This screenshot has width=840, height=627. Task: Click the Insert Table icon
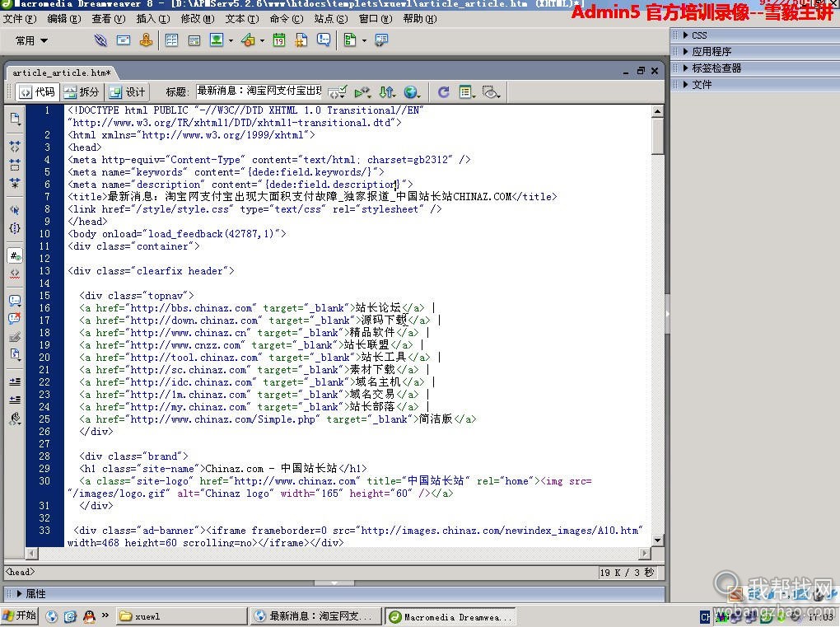coord(171,40)
